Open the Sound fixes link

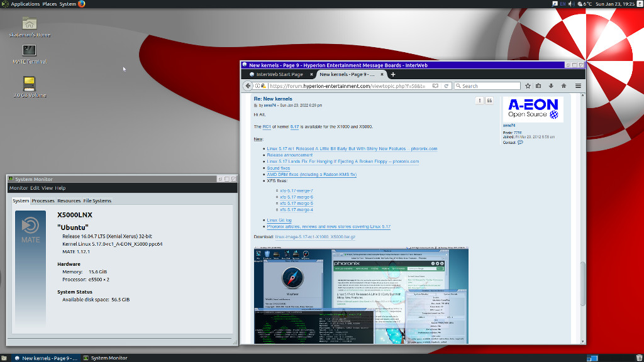click(279, 168)
